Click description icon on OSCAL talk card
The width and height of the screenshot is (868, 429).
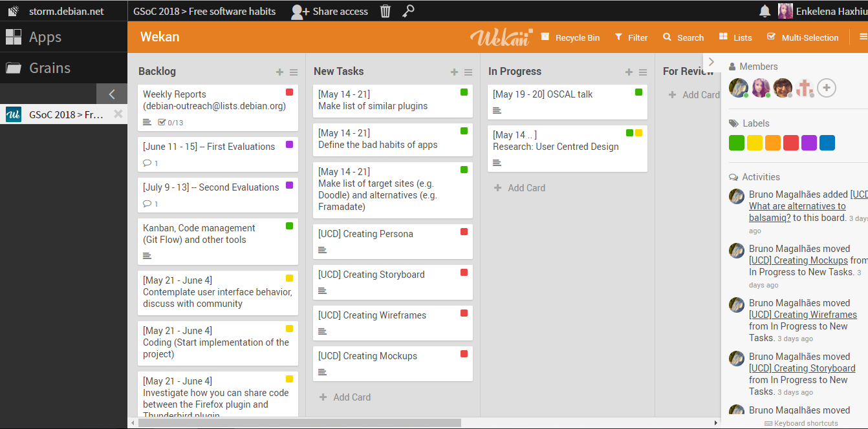497,110
